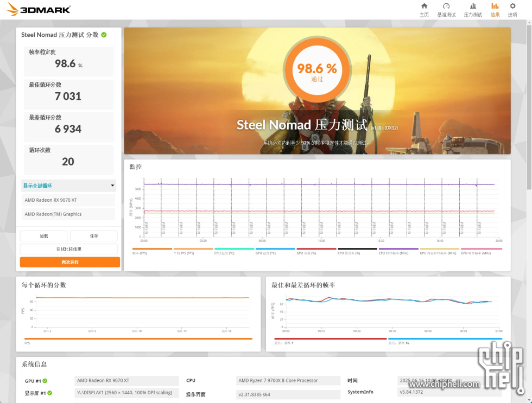Image resolution: width=532 pixels, height=403 pixels.
Task: Click the Steel Nomad 压力测试 banner title
Action: (x=302, y=125)
